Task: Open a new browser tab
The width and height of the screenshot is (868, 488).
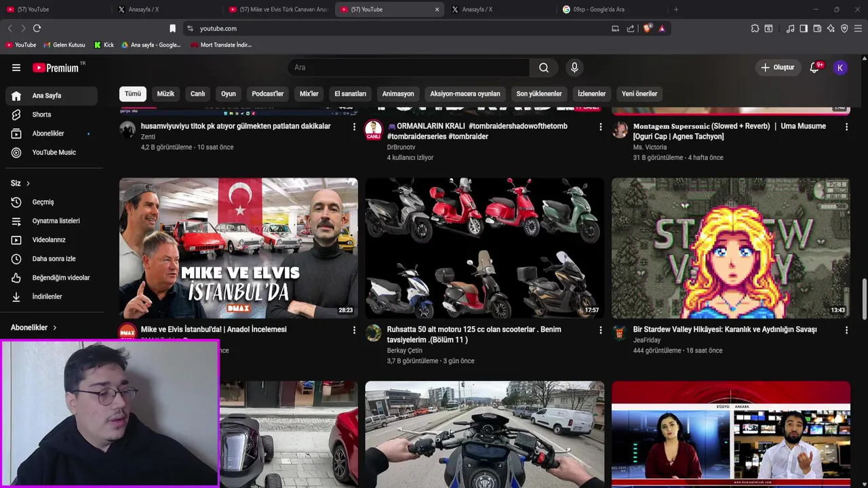Action: [676, 9]
